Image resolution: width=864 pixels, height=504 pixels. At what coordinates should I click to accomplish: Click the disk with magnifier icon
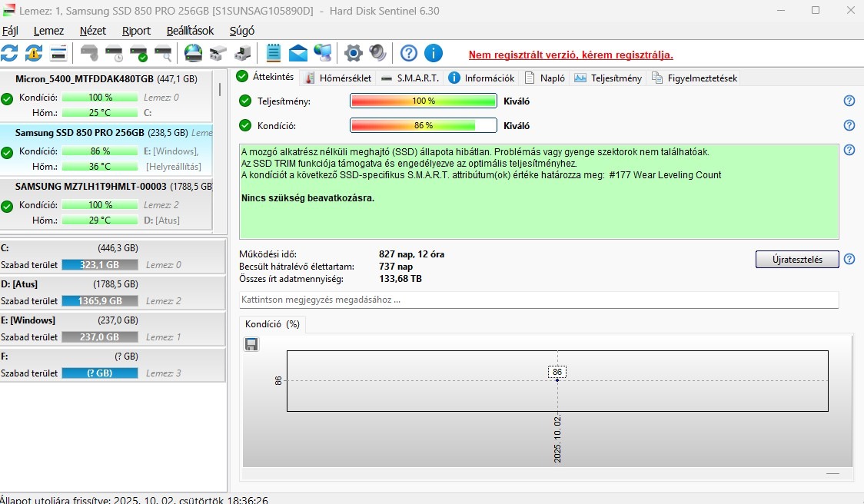tap(163, 53)
